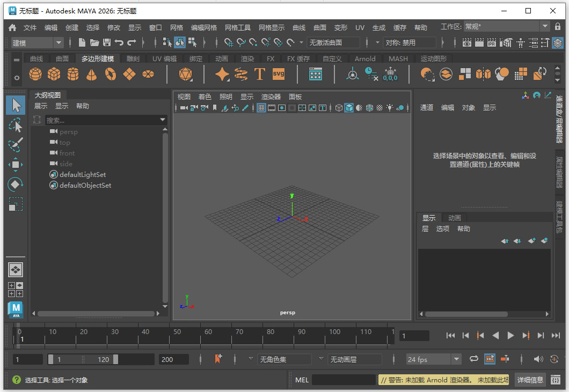Image resolution: width=569 pixels, height=392 pixels.
Task: Create a polygon torus from the shelf
Action: pyautogui.click(x=110, y=75)
